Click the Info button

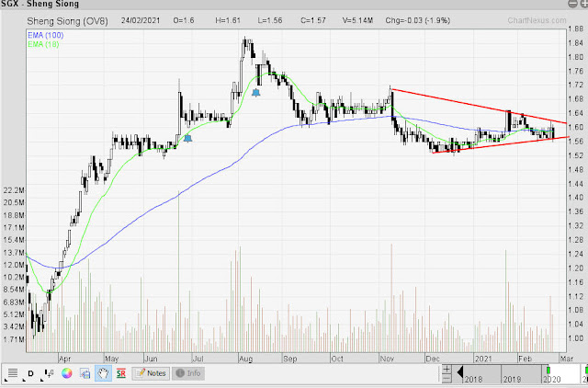188,373
